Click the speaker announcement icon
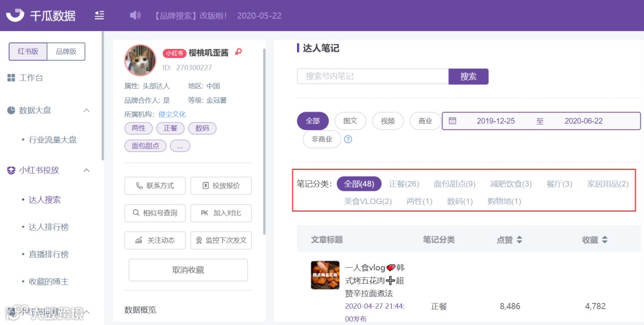 (x=135, y=16)
